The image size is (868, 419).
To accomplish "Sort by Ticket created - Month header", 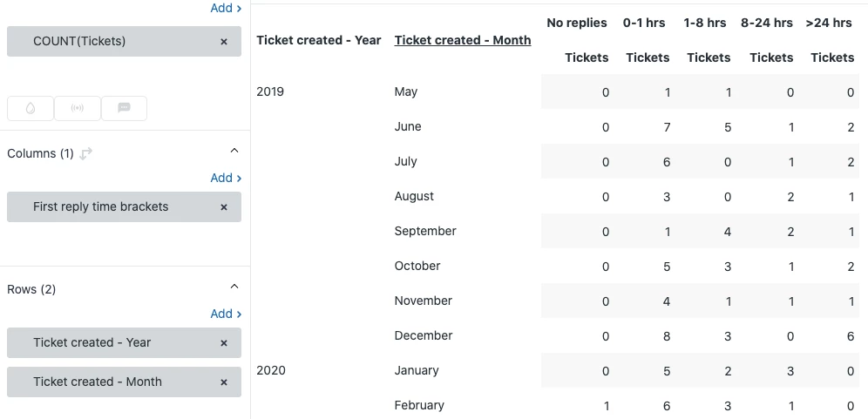I will point(462,40).
